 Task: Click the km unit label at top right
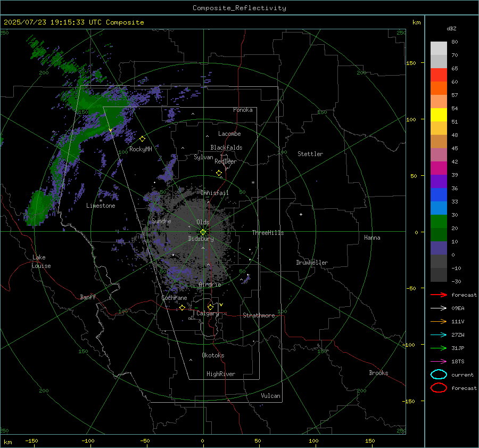(416, 22)
